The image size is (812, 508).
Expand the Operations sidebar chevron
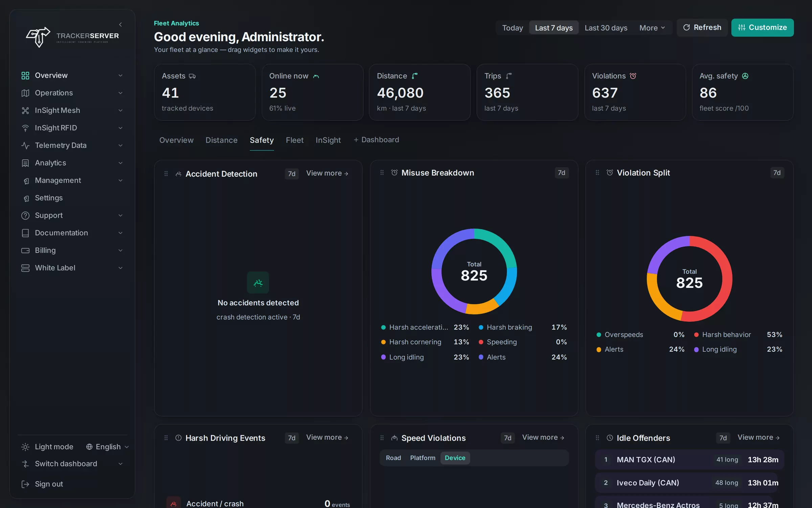(x=120, y=93)
